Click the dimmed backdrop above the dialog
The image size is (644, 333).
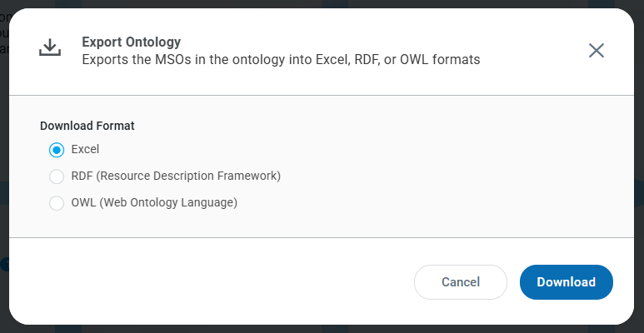(322, 3)
